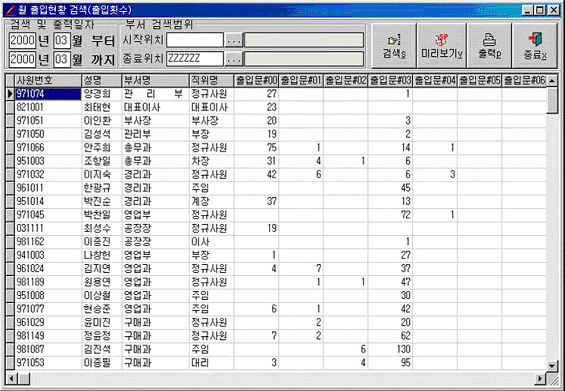This screenshot has height=391, width=565.
Task: Open the 시작위치 browse ellipsis button
Action: click(233, 40)
